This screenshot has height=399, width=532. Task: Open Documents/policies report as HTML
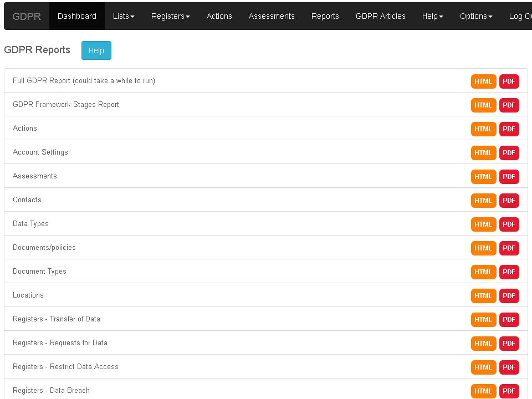pyautogui.click(x=483, y=248)
